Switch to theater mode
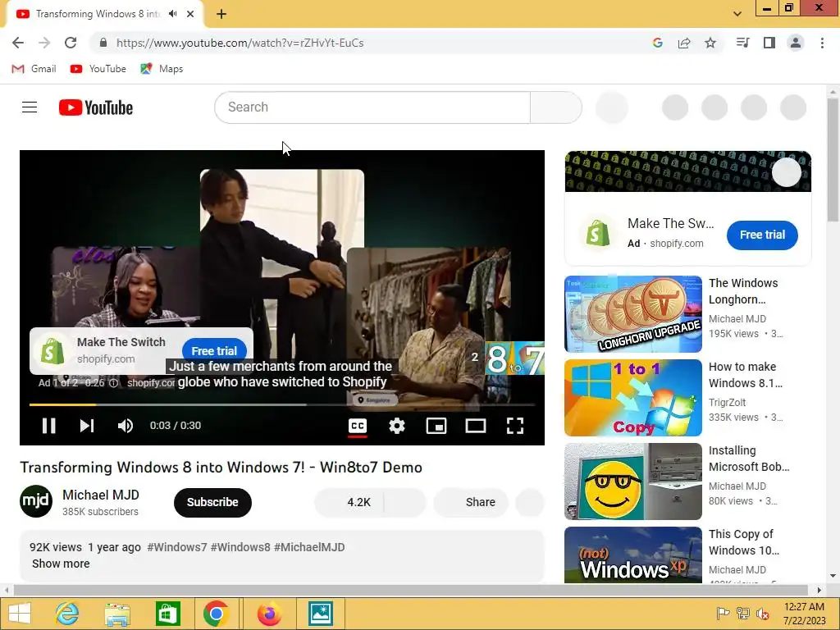This screenshot has height=630, width=840. (476, 426)
